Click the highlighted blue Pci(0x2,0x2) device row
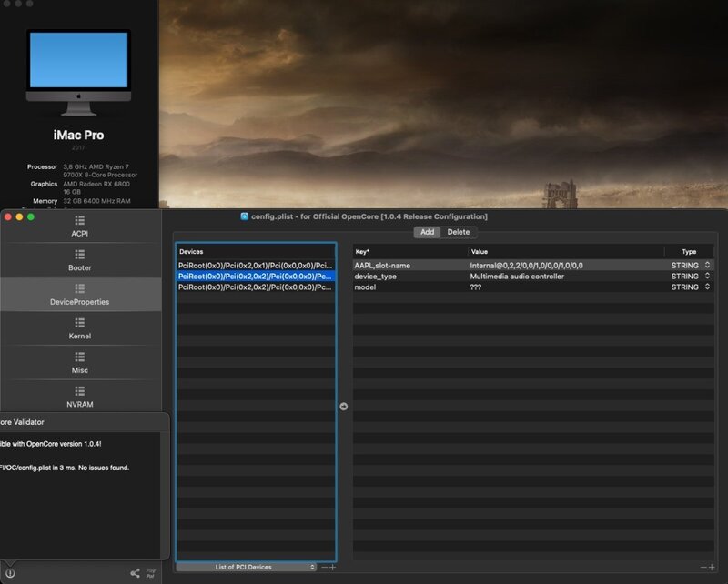Viewport: 728px width, 584px height. click(256, 277)
